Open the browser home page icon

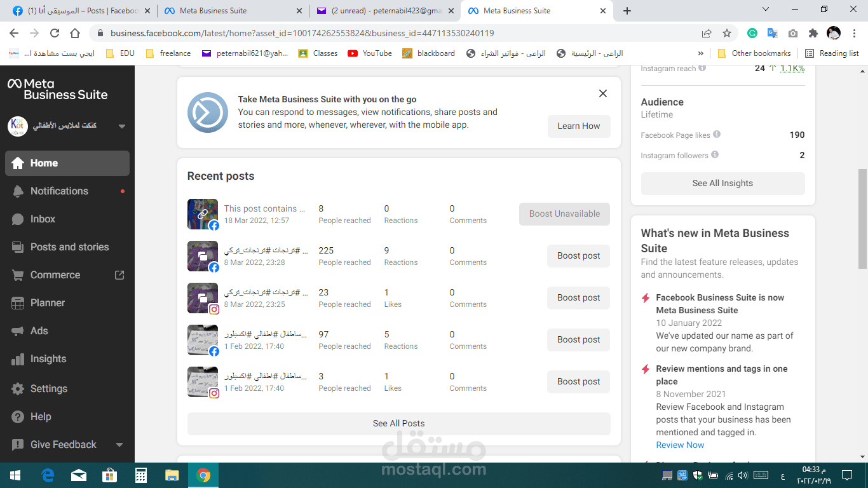click(x=75, y=33)
